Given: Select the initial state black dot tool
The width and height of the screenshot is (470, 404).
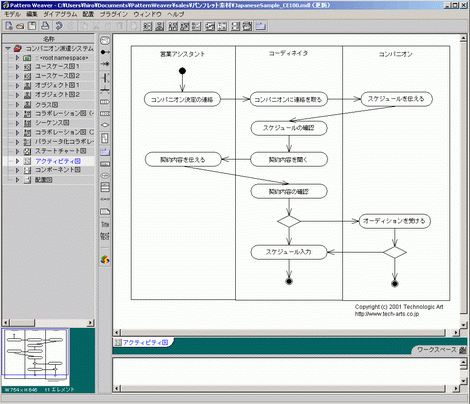Looking at the screenshot, I should pyautogui.click(x=105, y=52).
